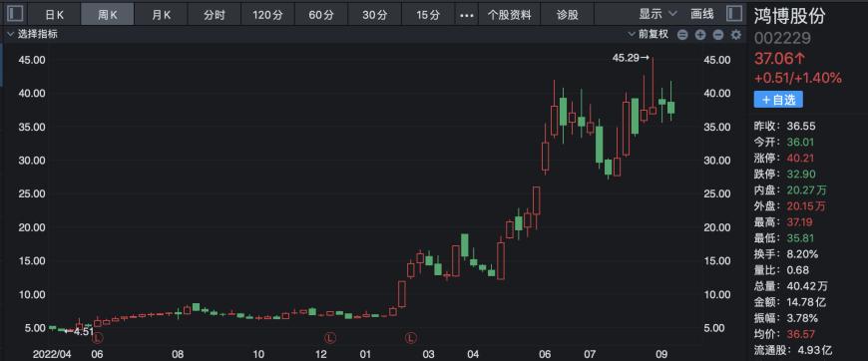Click the 诊股 diagnosis button
Viewport: 868px width, 361px height.
pyautogui.click(x=568, y=15)
